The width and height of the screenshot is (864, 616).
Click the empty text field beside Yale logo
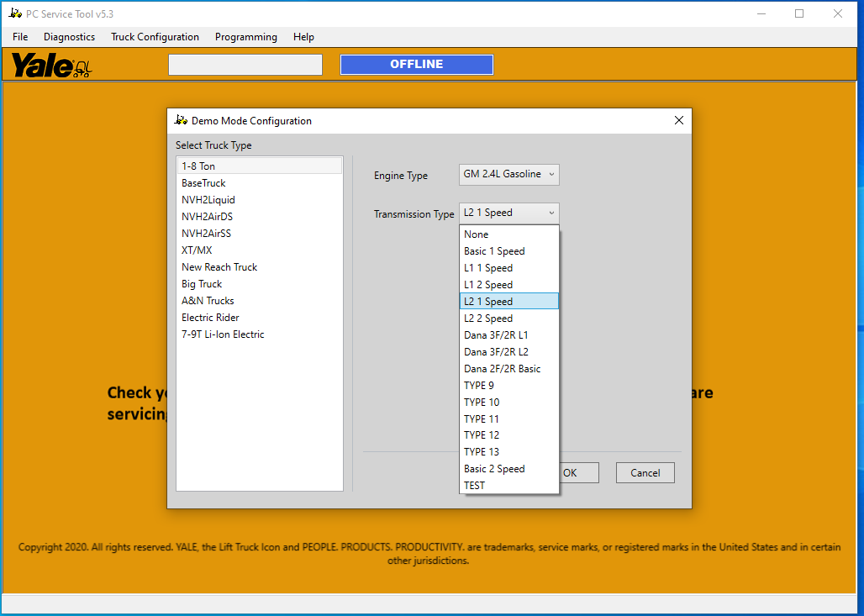tap(245, 65)
